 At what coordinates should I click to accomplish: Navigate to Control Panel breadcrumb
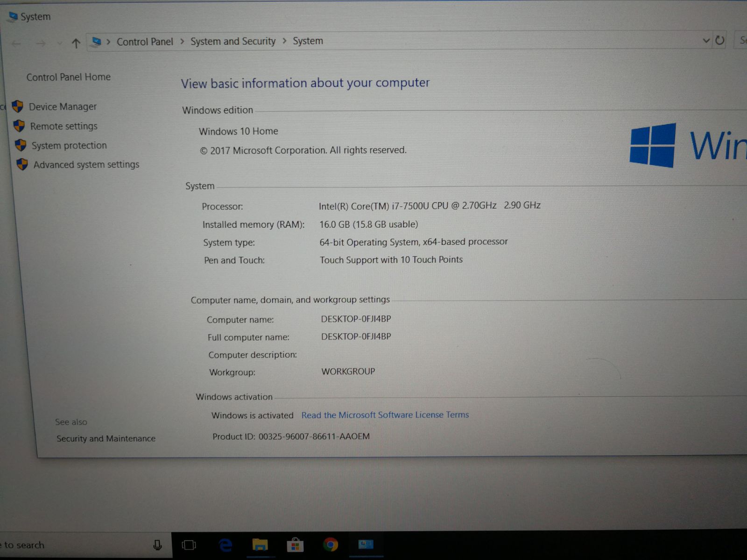pos(145,42)
